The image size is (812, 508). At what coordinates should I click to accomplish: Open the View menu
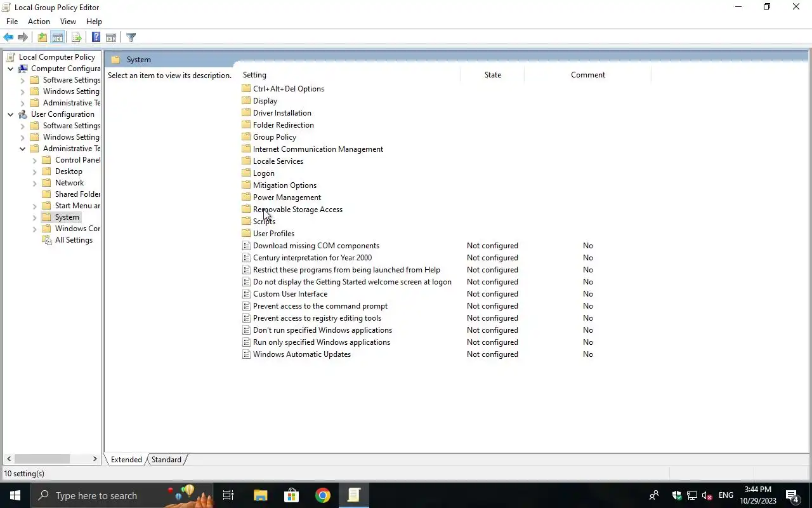[x=68, y=22]
